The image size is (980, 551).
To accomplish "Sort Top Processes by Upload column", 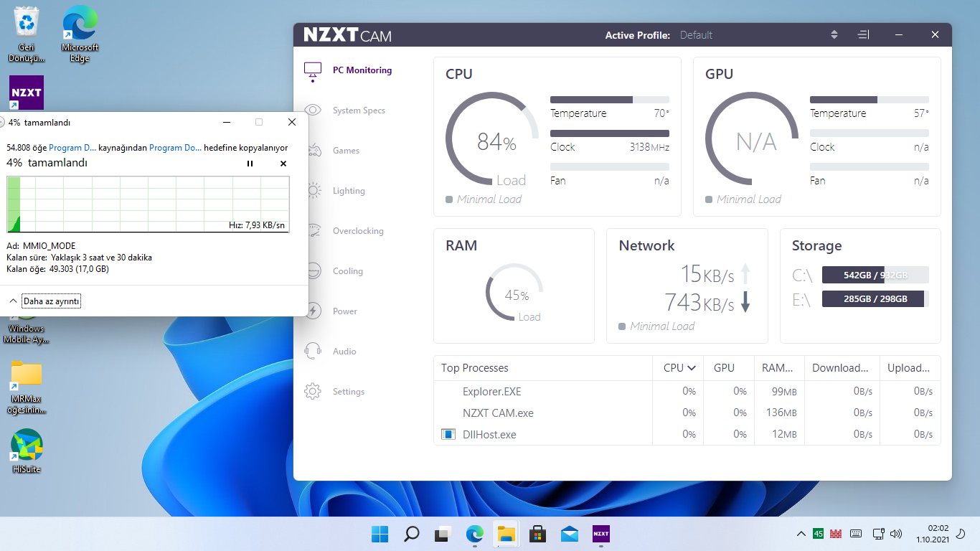I will tap(908, 368).
